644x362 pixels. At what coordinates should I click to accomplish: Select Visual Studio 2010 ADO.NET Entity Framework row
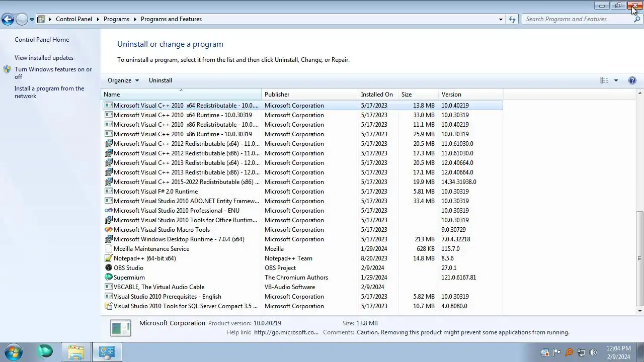302,201
